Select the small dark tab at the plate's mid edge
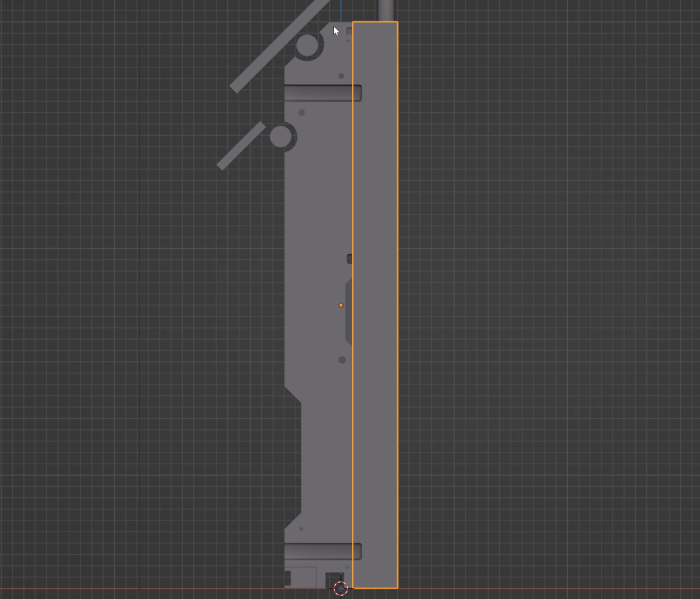Viewport: 700px width, 599px height. (349, 259)
